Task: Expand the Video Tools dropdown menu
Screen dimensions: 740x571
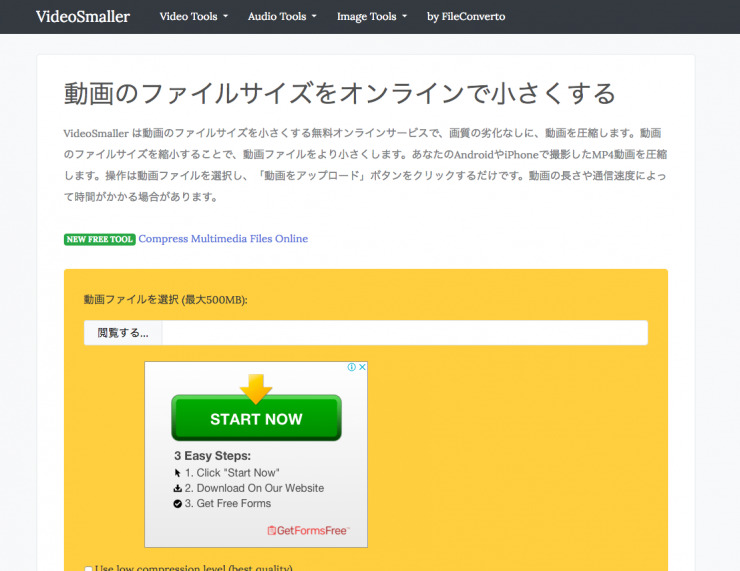Action: (193, 17)
